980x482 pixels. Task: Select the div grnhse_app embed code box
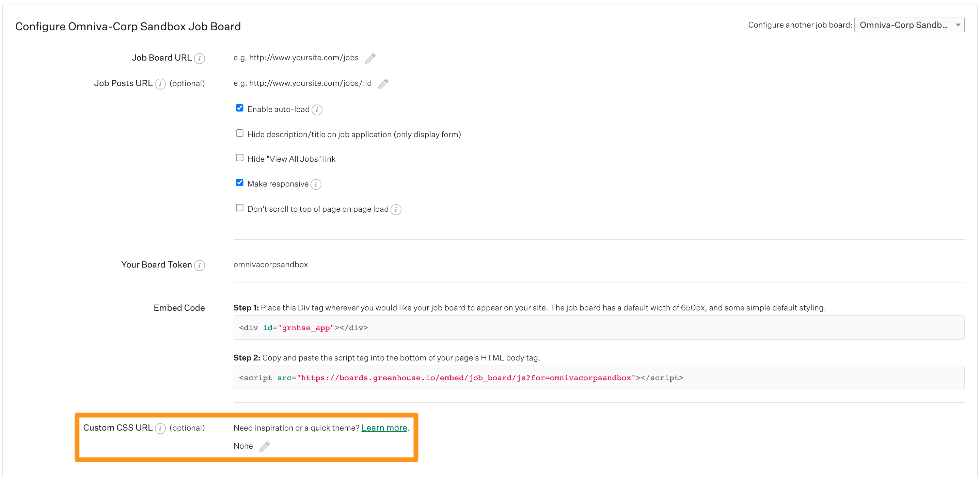pyautogui.click(x=599, y=327)
